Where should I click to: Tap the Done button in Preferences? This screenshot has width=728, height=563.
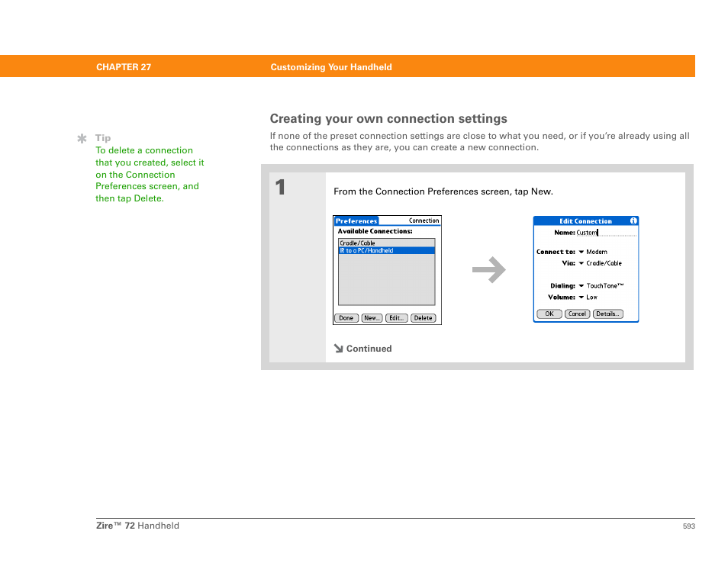(x=346, y=318)
